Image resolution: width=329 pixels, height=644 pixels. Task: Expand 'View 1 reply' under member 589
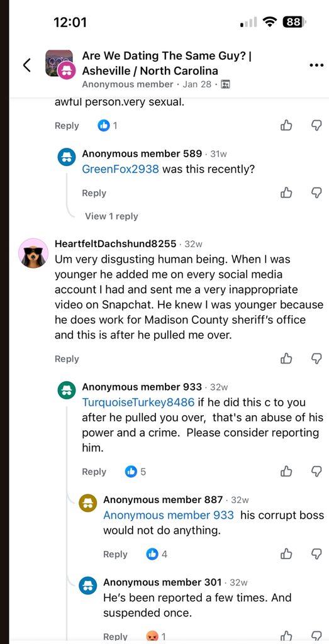click(x=111, y=216)
